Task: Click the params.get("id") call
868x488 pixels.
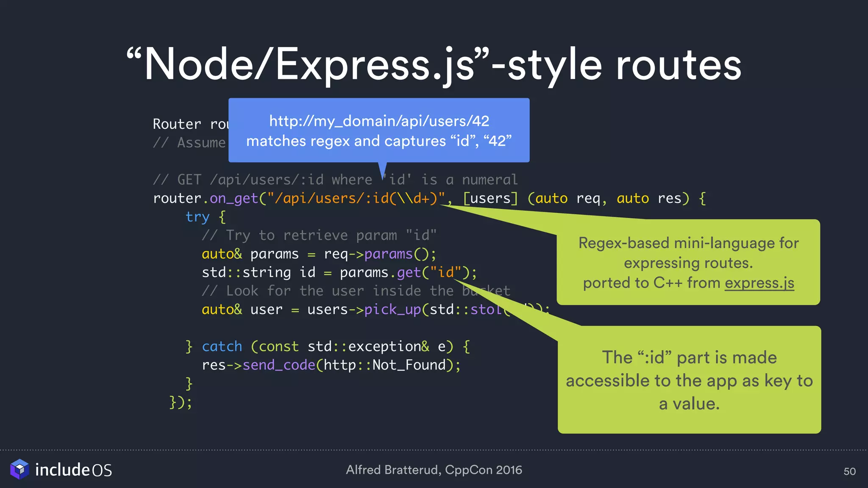Action: coord(404,272)
